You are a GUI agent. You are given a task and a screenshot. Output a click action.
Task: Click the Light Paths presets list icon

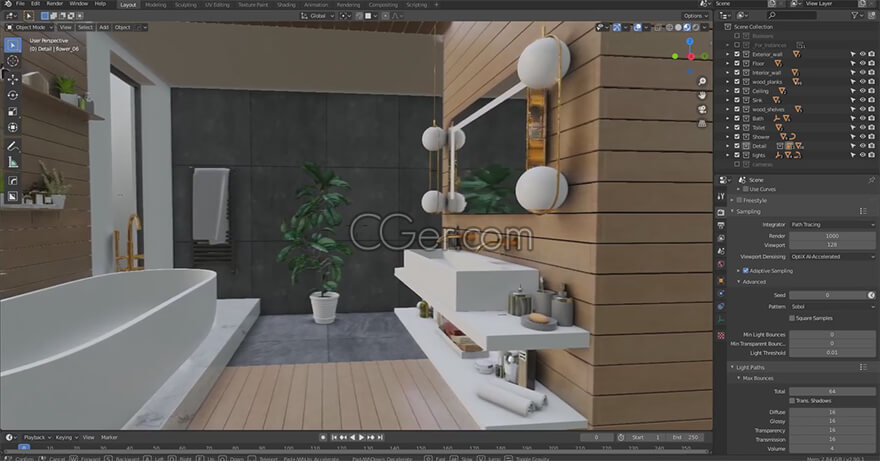point(863,367)
